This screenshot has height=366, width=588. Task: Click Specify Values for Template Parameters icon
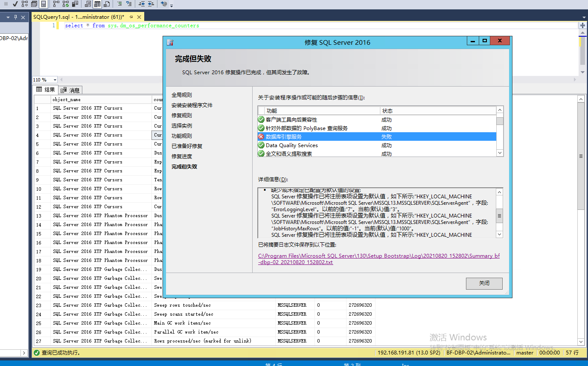tap(164, 4)
